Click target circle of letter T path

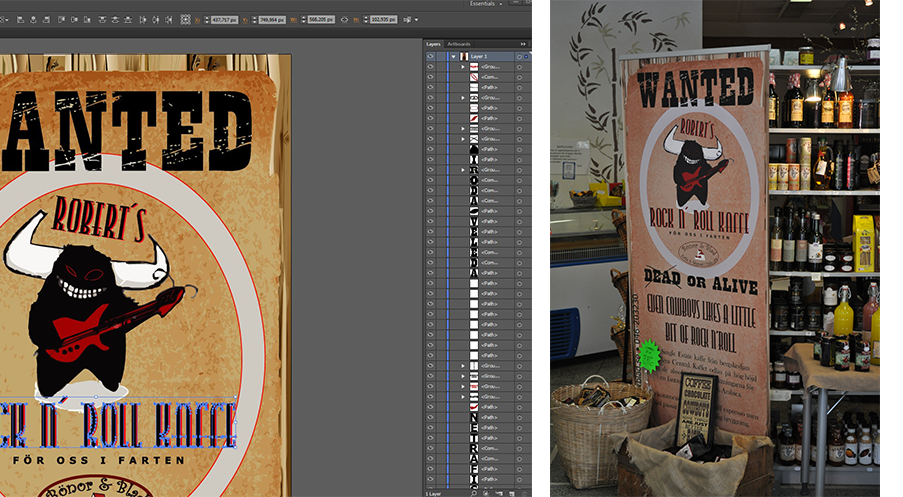click(519, 438)
